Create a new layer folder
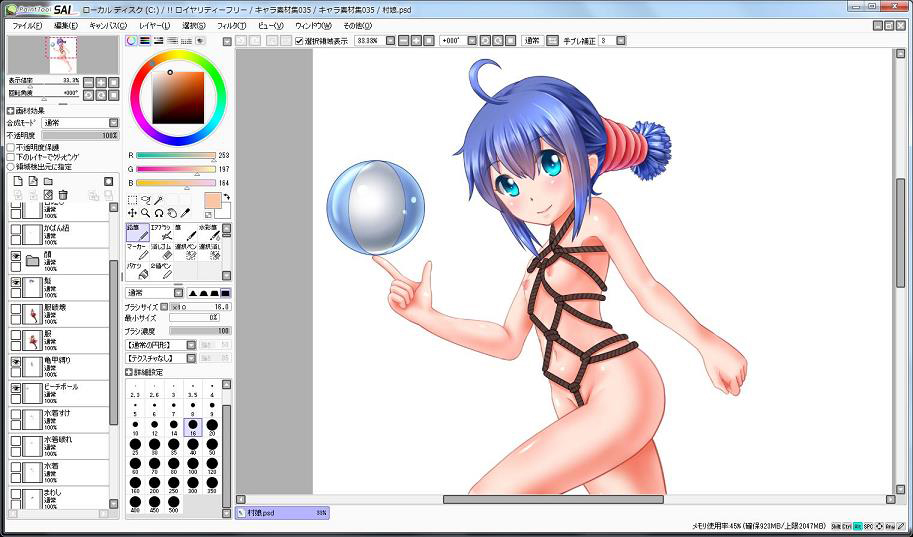The height and width of the screenshot is (537, 913). click(48, 181)
